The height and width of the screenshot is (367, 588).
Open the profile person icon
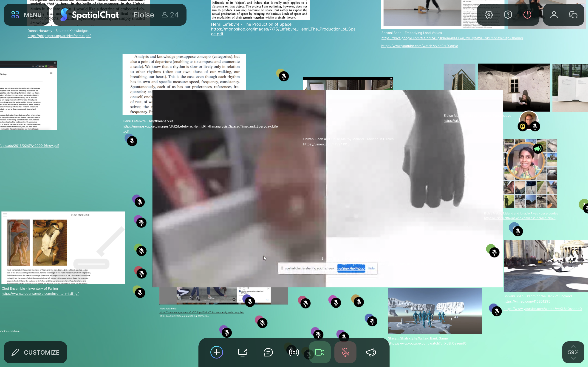[554, 15]
